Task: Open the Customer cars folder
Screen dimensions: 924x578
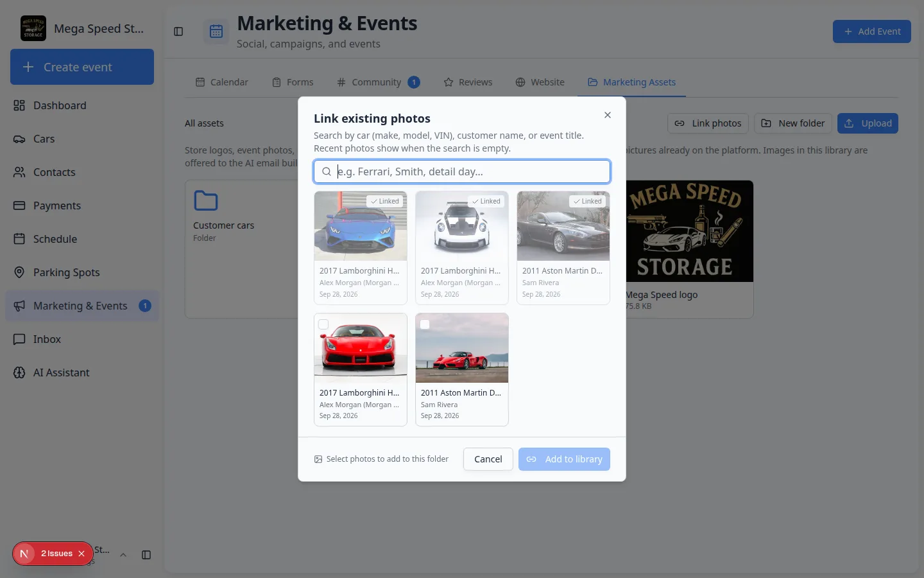Action: [x=241, y=249]
